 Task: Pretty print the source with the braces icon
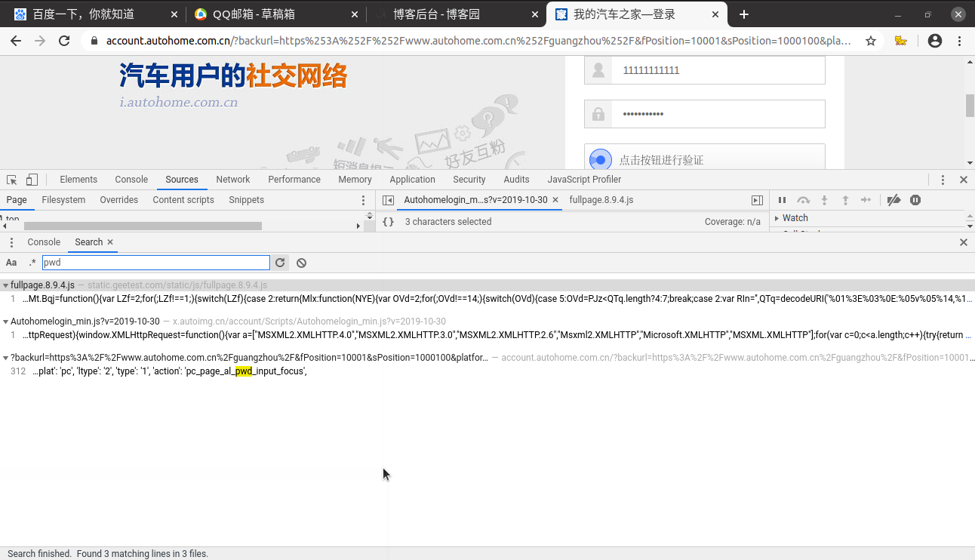[x=388, y=222]
